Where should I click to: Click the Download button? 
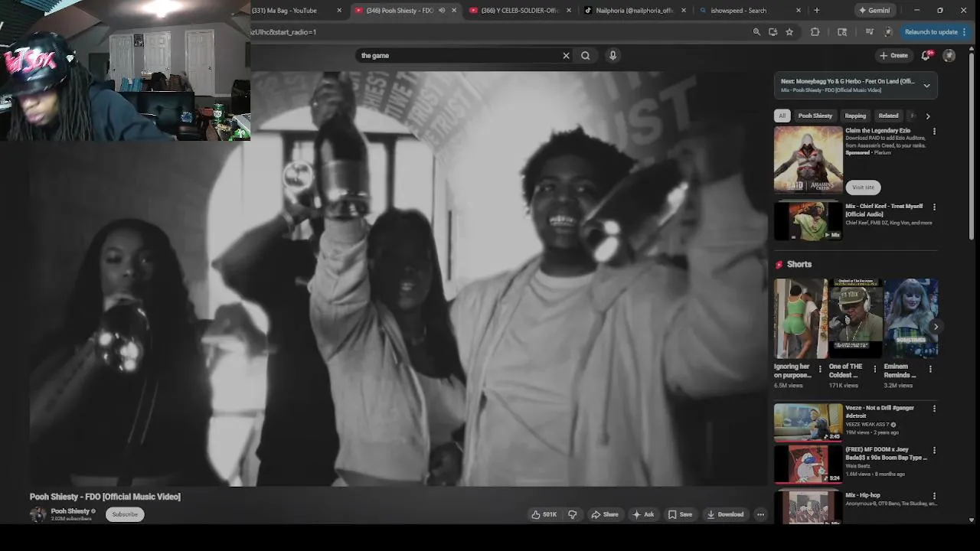(725, 514)
